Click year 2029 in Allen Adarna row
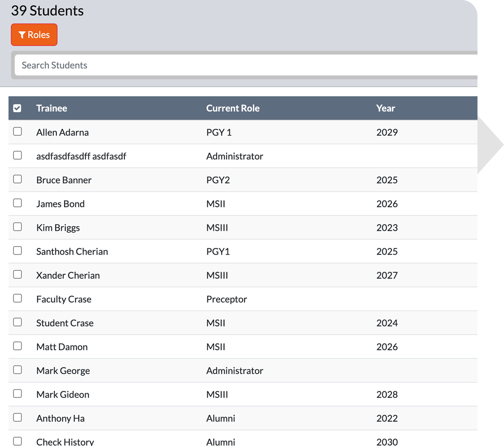 387,132
